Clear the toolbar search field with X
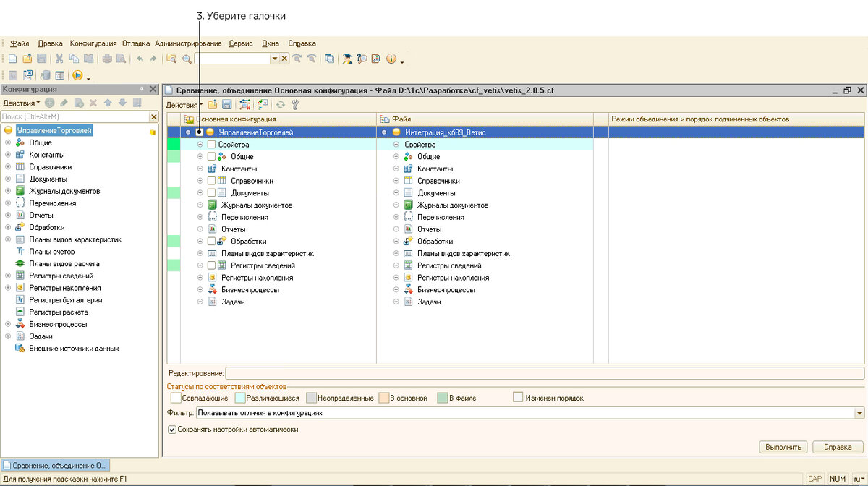Screen dimensions: 868x486 284,59
